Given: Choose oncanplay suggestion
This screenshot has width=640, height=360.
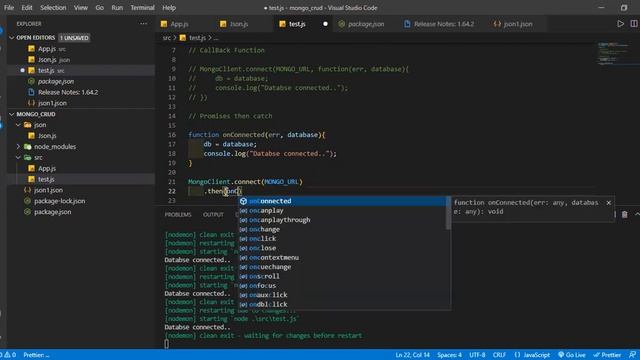Looking at the screenshot, I should tap(342, 211).
